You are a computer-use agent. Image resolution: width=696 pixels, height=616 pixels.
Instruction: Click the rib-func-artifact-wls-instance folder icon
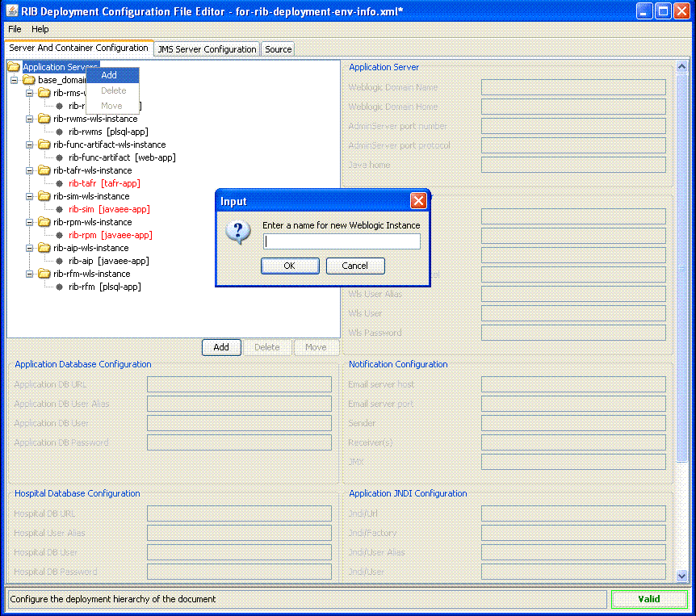coord(44,145)
